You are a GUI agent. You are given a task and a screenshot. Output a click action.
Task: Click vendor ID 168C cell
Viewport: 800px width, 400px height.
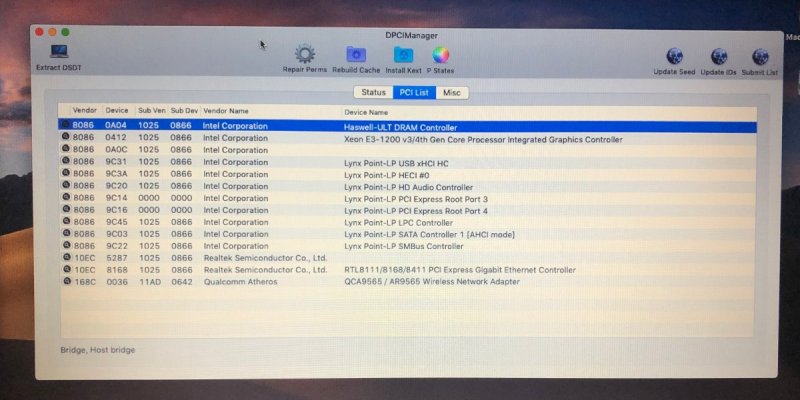85,282
